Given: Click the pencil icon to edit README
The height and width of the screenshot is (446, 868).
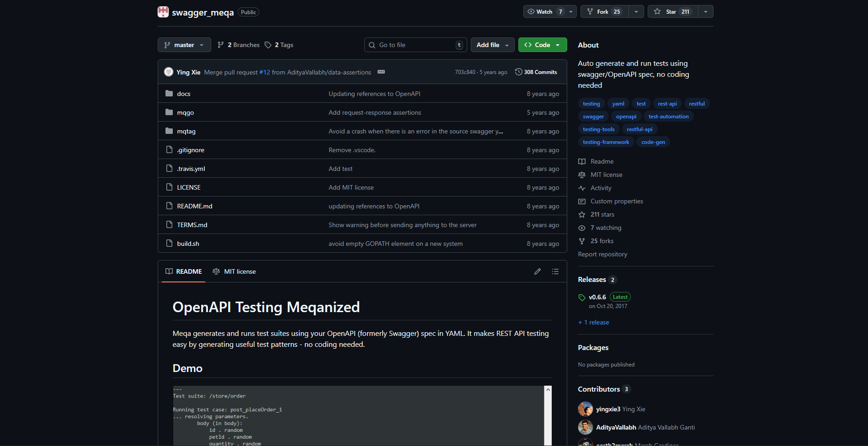Looking at the screenshot, I should 538,271.
